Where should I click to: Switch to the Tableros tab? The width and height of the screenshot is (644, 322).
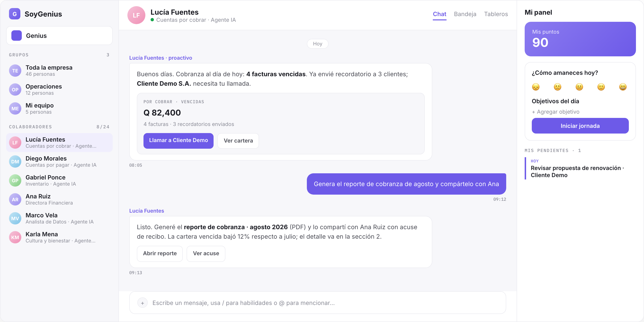tap(496, 14)
